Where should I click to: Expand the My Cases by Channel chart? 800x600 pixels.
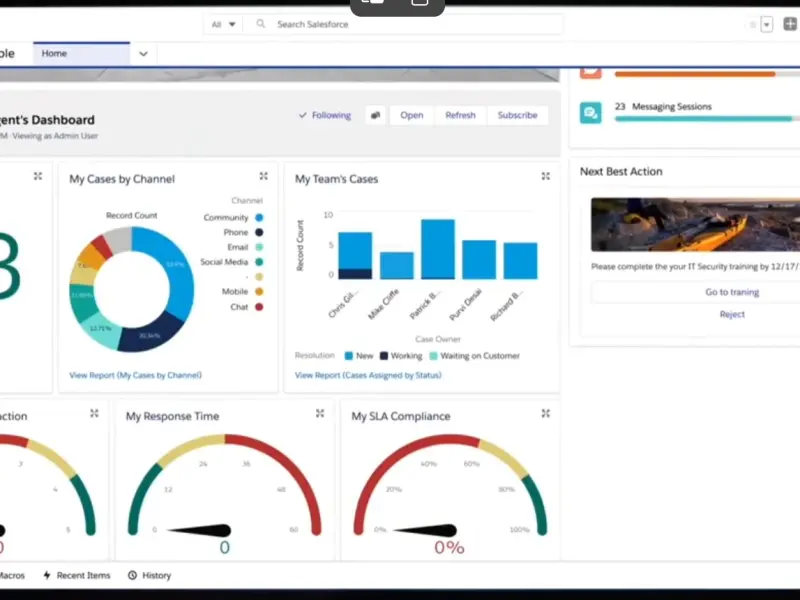click(264, 176)
